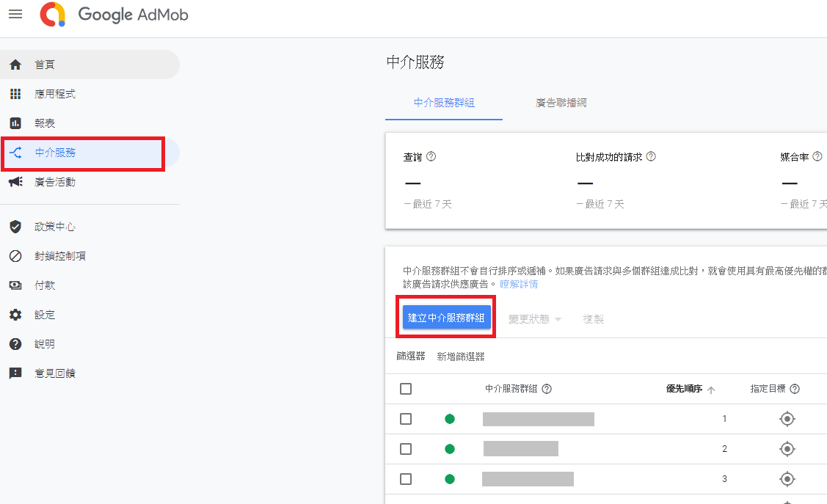827x504 pixels.
Task: Select 中介服務 mediation in sidebar
Action: click(90, 153)
